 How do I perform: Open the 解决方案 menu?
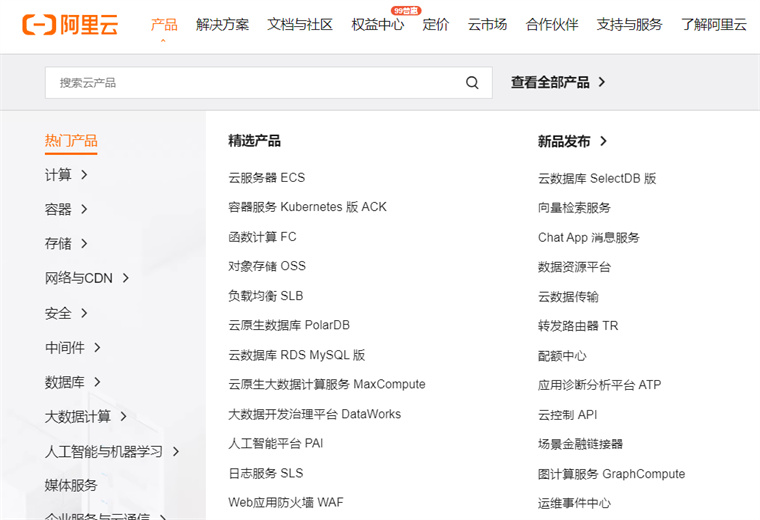pyautogui.click(x=223, y=25)
